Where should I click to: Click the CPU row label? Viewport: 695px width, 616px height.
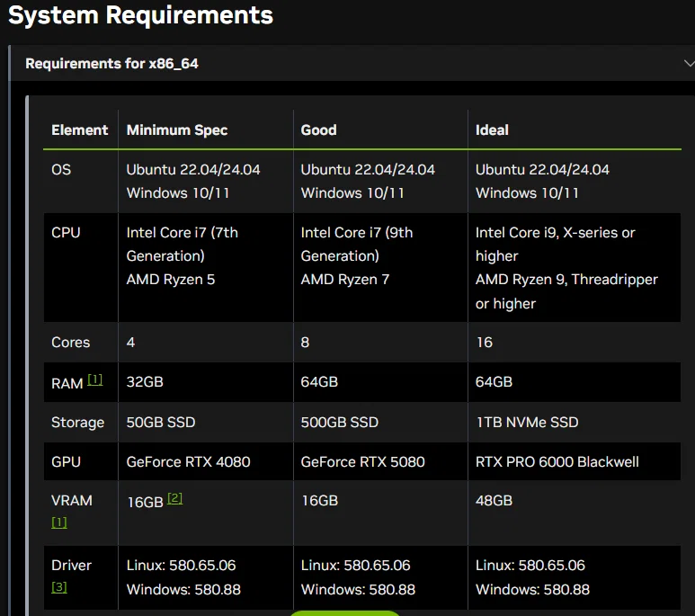point(66,232)
